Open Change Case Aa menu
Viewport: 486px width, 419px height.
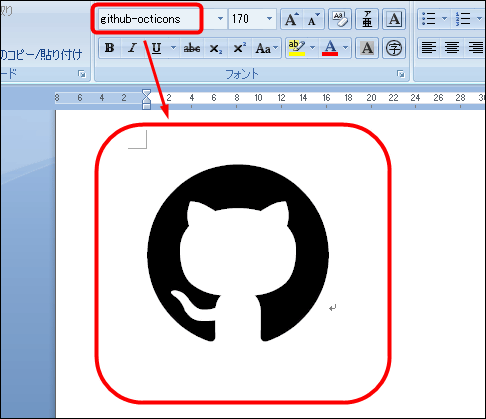[x=266, y=48]
